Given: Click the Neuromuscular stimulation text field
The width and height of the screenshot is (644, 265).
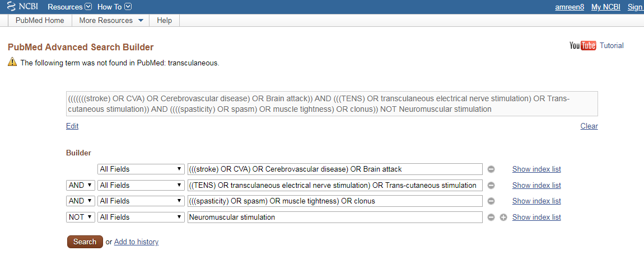Looking at the screenshot, I should (334, 217).
